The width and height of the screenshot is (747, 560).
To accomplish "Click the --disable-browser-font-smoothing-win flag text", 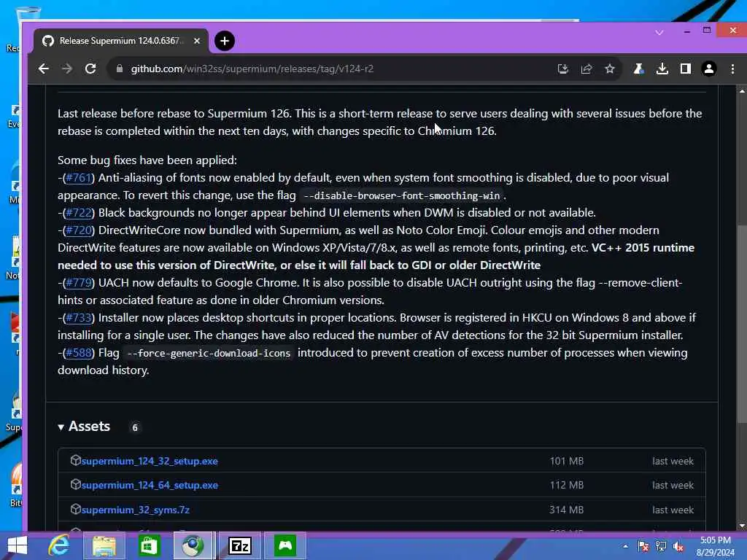I will point(402,195).
